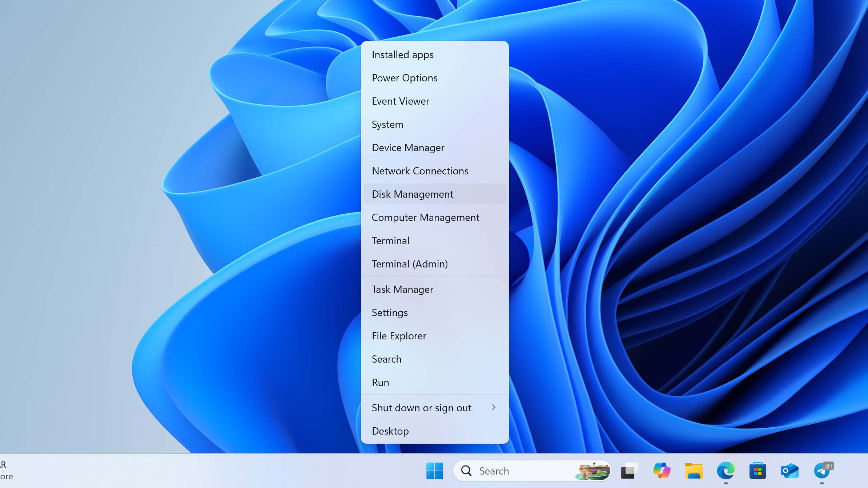The width and height of the screenshot is (868, 488).
Task: Open Device Manager
Action: point(408,148)
